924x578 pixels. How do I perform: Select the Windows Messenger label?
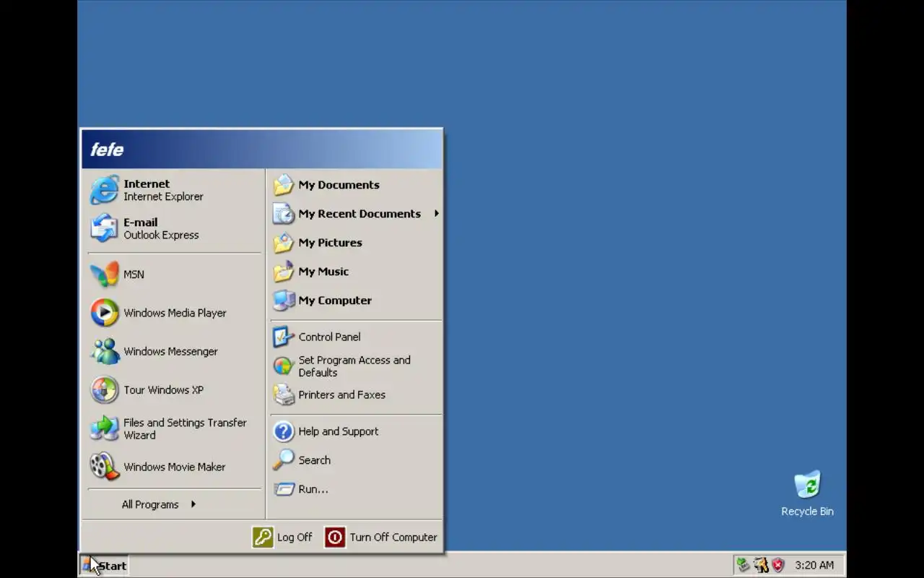coord(170,351)
